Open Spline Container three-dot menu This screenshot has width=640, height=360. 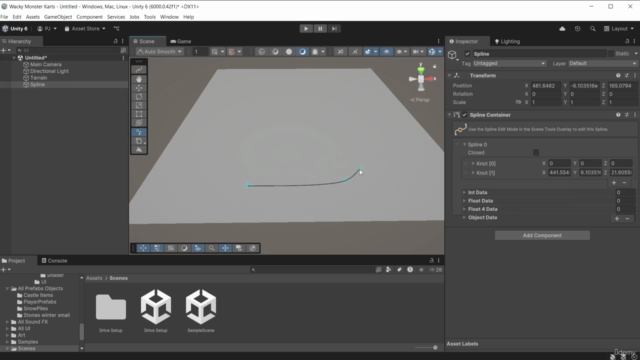pyautogui.click(x=635, y=115)
